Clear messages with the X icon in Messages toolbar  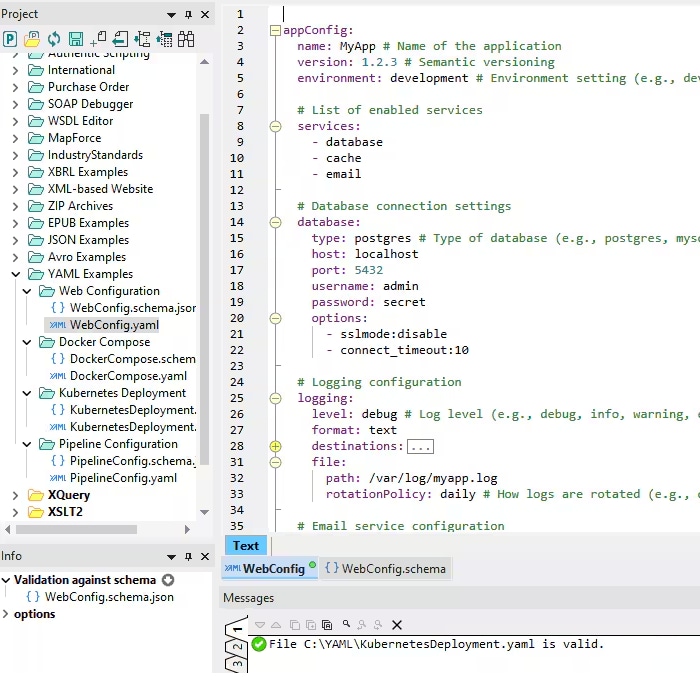coord(397,624)
